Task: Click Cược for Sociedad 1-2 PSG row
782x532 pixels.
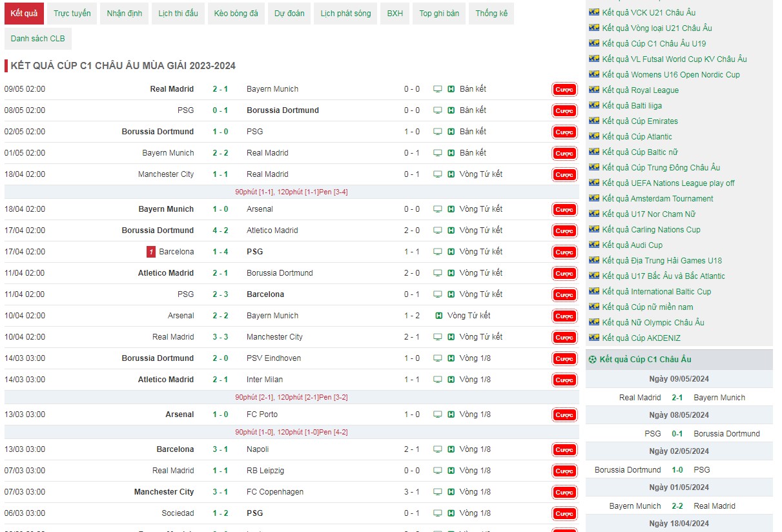Action: click(564, 514)
